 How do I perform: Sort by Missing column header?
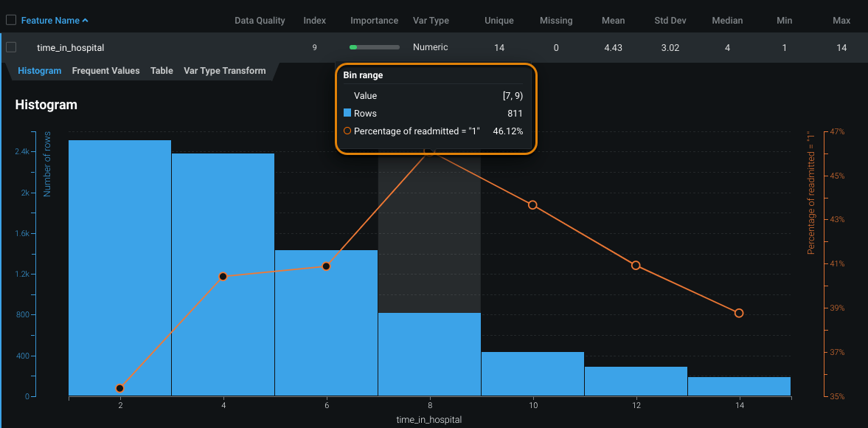pyautogui.click(x=556, y=21)
